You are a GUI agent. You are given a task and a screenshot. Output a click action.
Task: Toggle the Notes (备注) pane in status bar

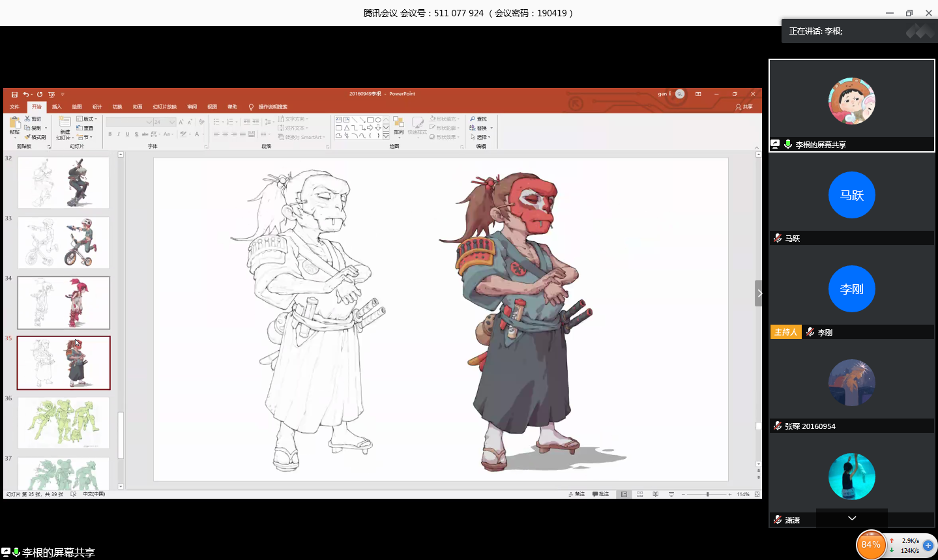[577, 494]
